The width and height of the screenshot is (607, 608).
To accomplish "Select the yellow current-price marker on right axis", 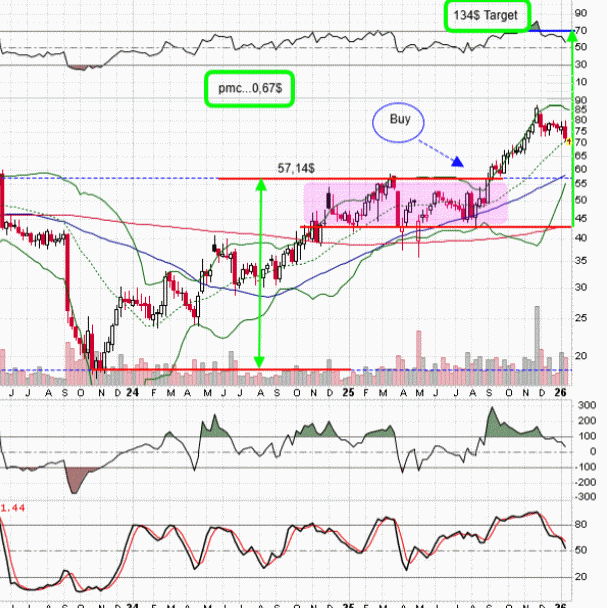I will [569, 141].
